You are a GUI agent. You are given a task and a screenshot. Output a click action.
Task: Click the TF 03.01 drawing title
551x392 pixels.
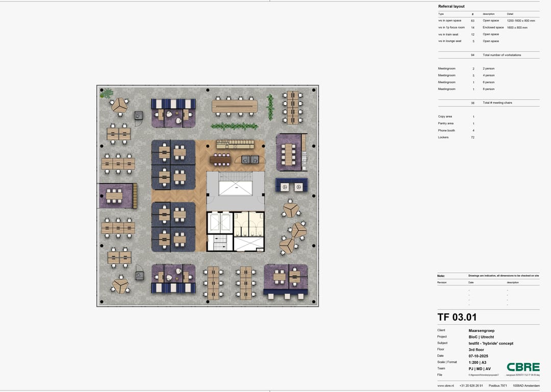[x=457, y=318]
